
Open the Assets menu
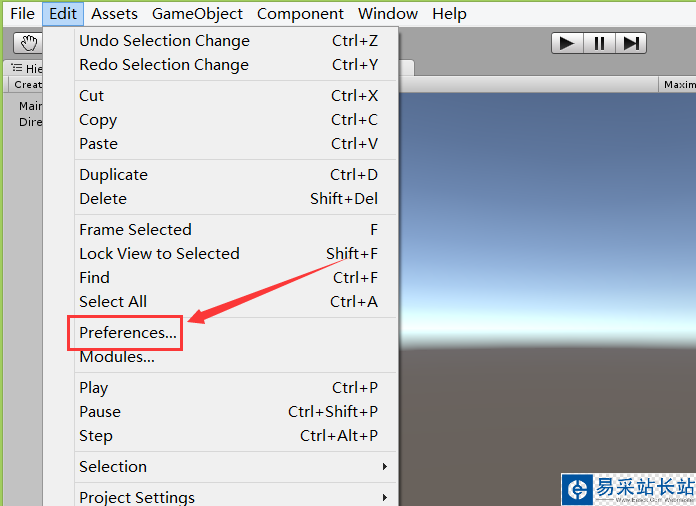(114, 14)
